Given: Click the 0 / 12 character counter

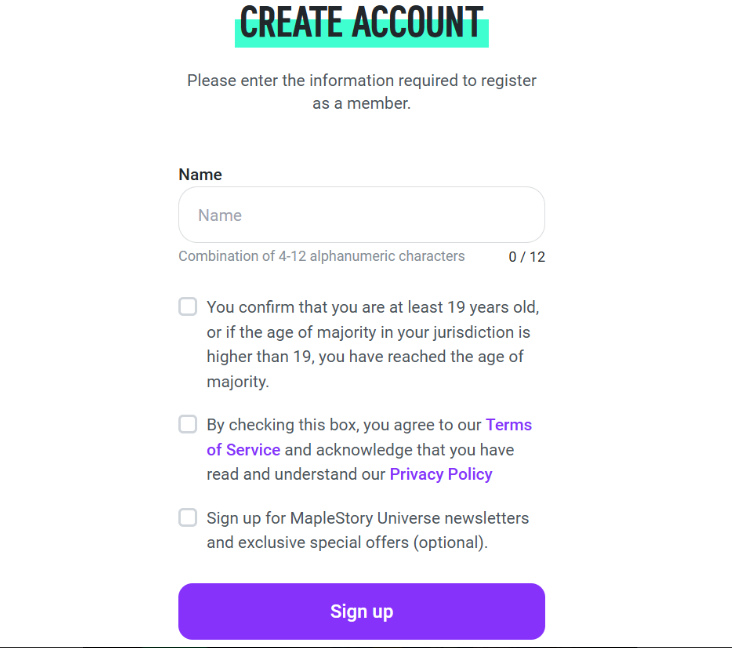Looking at the screenshot, I should (x=526, y=257).
